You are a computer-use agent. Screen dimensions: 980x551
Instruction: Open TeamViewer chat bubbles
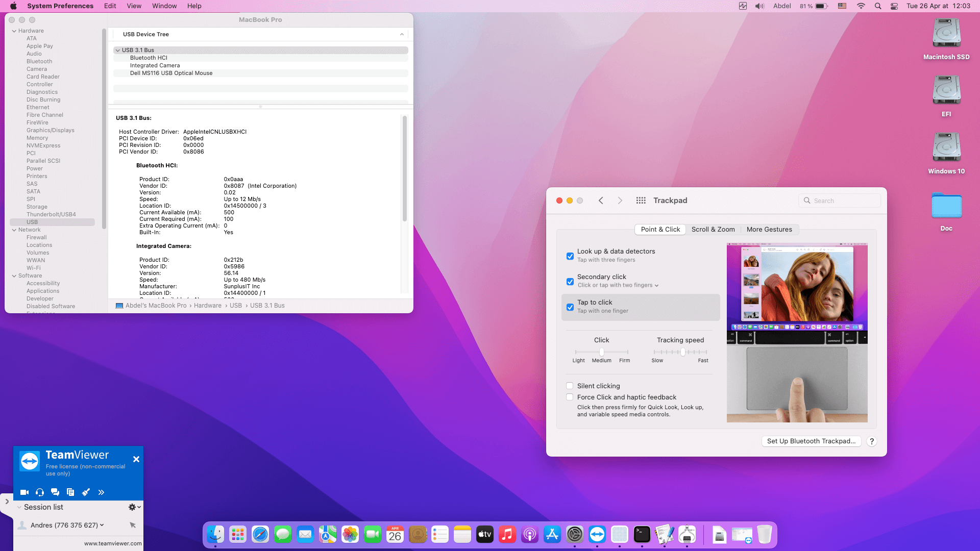click(55, 492)
